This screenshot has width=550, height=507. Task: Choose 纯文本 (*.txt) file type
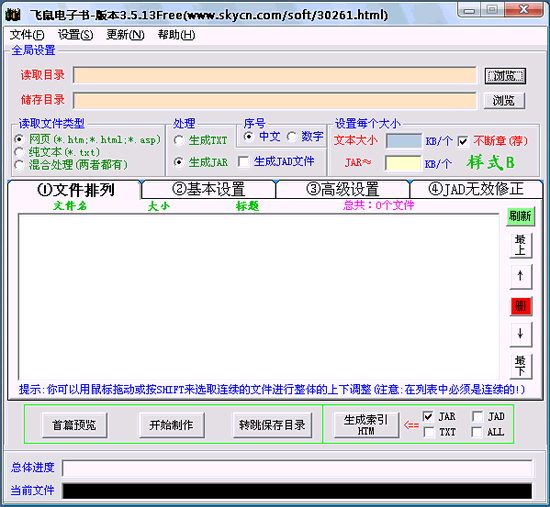point(19,152)
